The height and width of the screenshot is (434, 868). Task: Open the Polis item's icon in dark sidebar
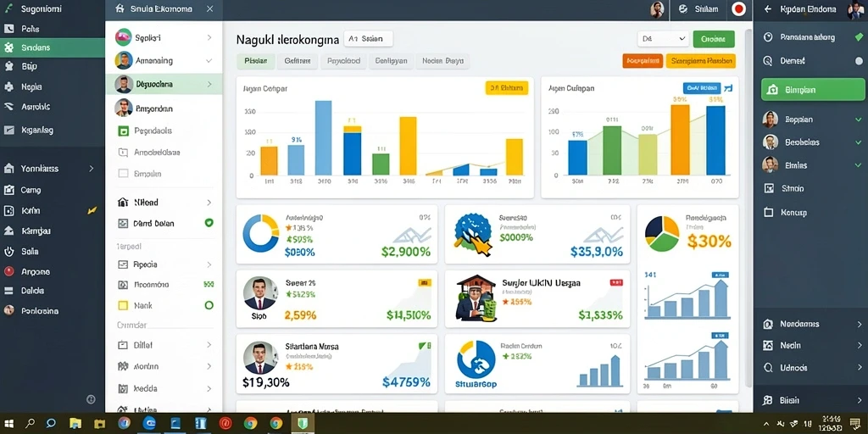(8, 29)
